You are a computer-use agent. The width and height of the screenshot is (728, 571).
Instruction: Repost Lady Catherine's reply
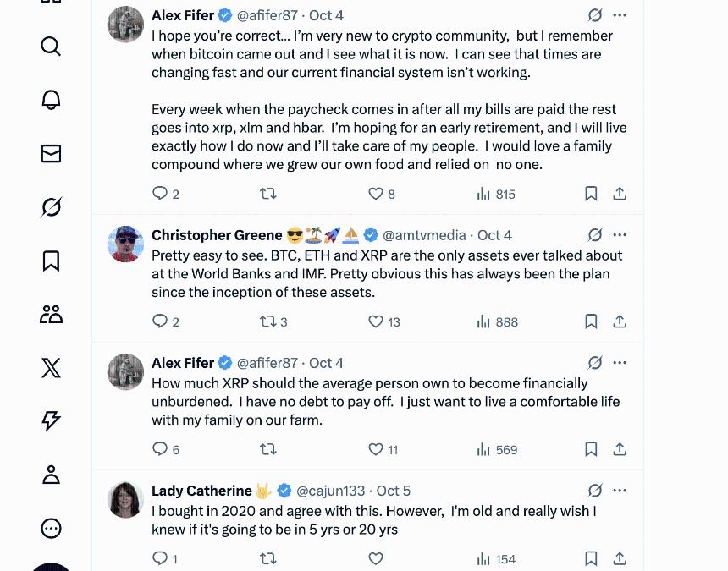point(267,558)
